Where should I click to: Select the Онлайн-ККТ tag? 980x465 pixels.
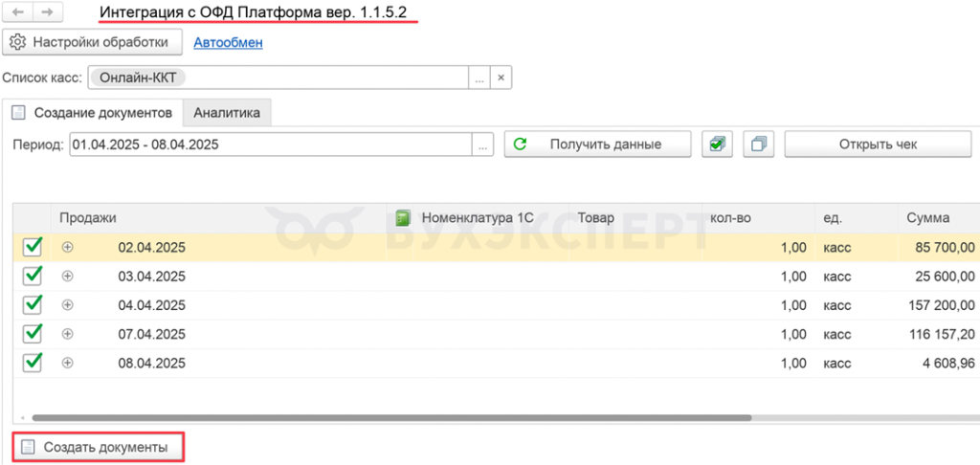pos(138,77)
